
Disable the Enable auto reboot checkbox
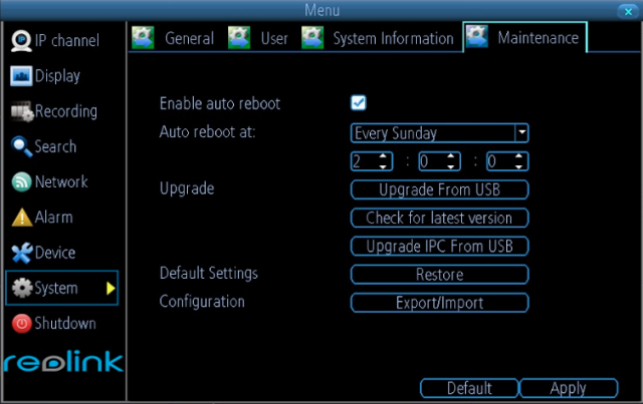click(x=358, y=103)
